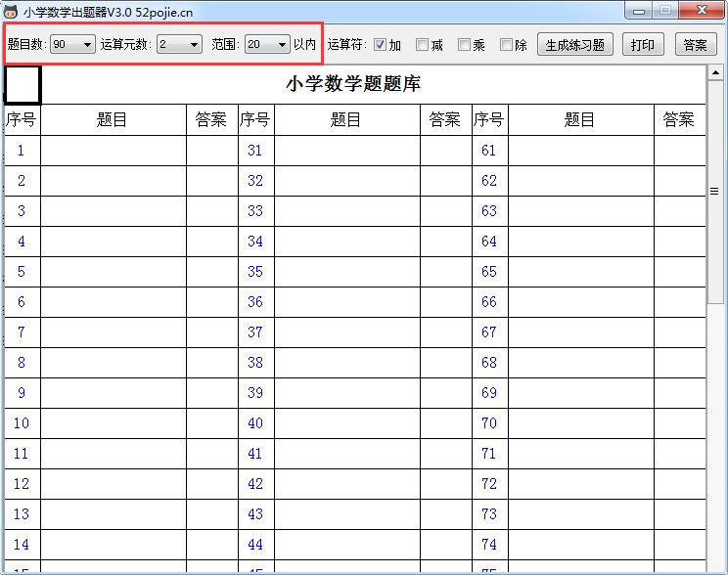Viewport: 728px width, 575px height.
Task: Uncheck the 加 operator checkbox
Action: coord(381,45)
